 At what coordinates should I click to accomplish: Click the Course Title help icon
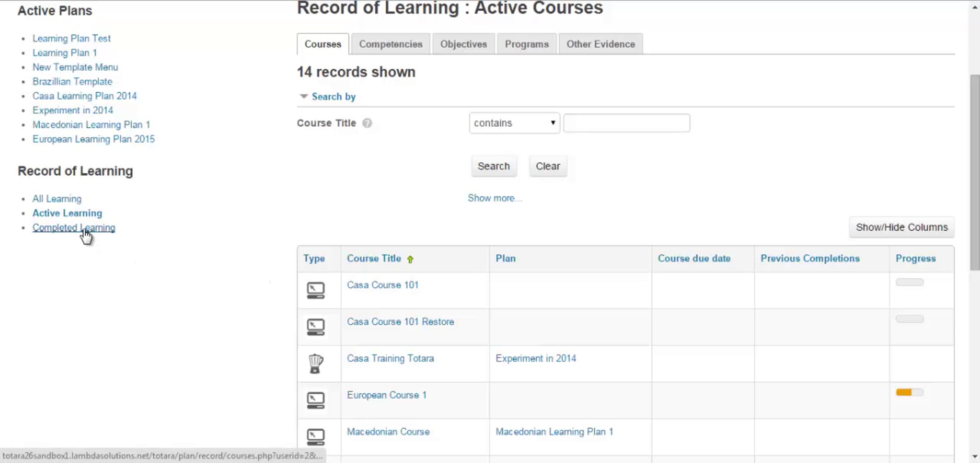point(367,123)
